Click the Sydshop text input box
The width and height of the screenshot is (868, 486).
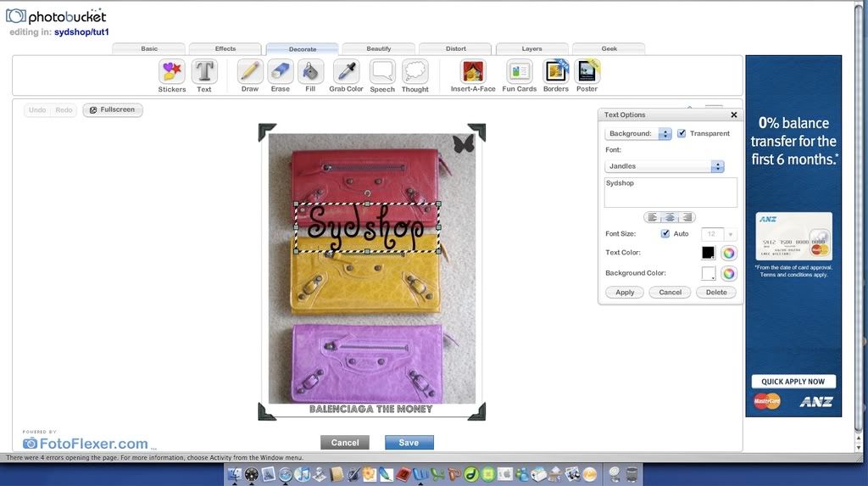[670, 193]
